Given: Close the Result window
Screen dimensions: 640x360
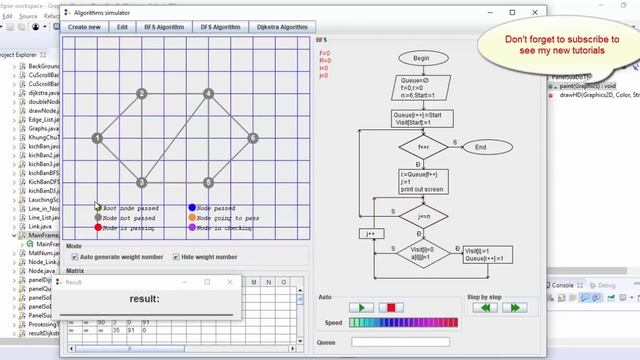Looking at the screenshot, I should click(230, 282).
